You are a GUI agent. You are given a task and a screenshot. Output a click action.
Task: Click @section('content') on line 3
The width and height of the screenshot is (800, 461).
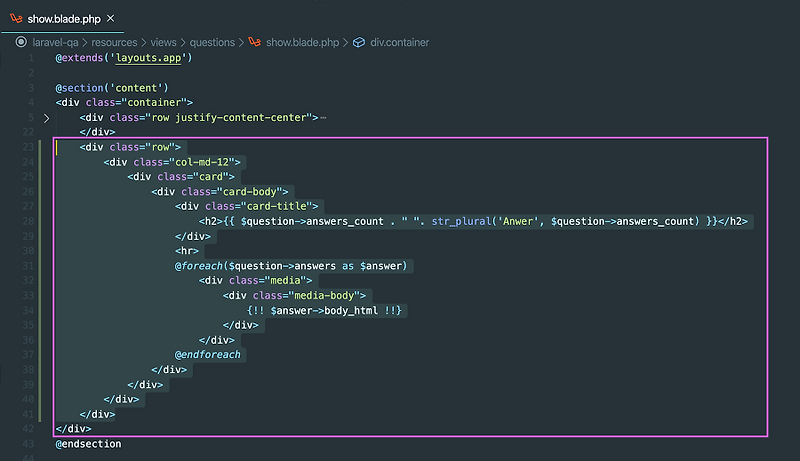[112, 88]
